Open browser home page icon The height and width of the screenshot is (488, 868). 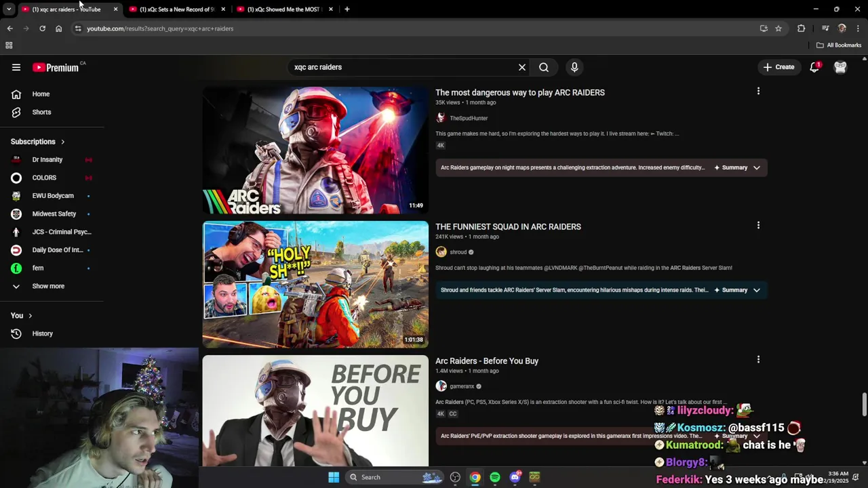58,28
